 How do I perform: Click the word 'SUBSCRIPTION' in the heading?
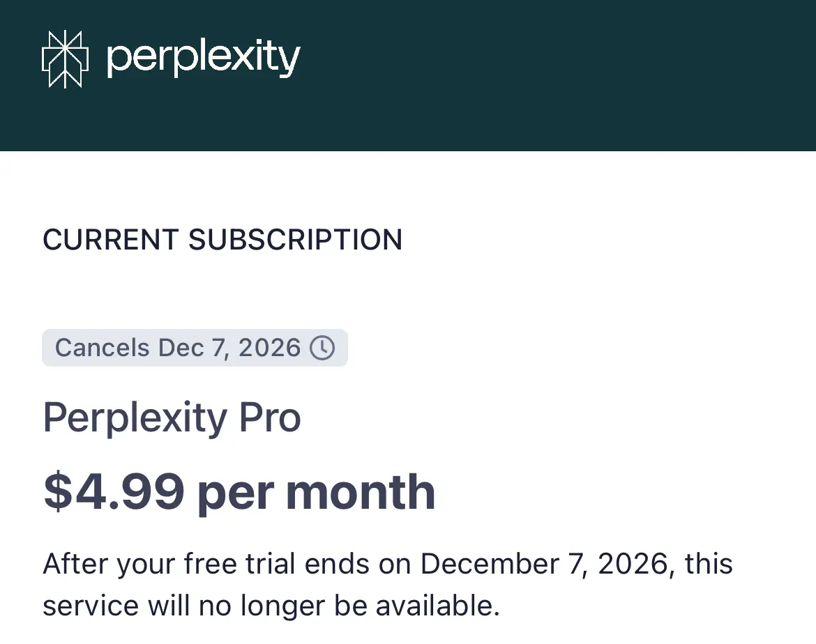click(x=295, y=240)
